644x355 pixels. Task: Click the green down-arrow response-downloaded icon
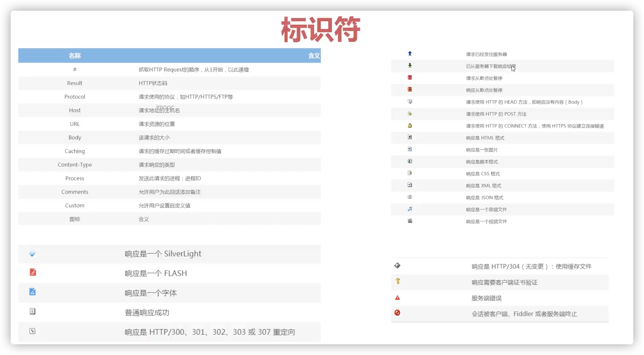click(x=410, y=66)
